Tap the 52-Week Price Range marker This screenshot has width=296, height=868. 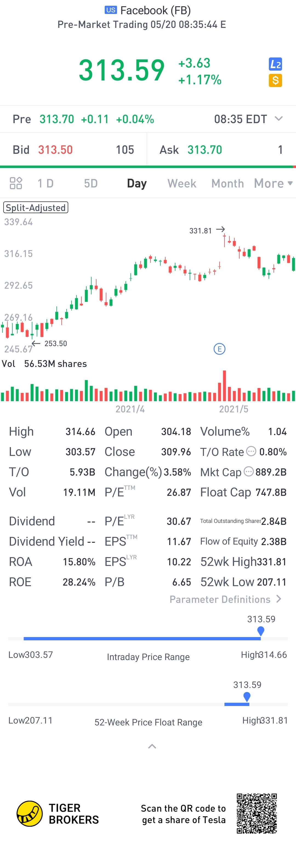[x=247, y=696]
